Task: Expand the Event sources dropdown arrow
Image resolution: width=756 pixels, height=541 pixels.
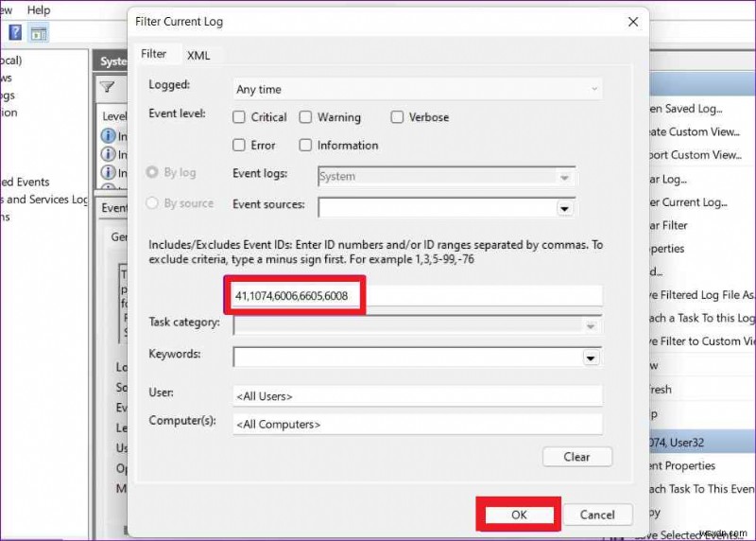Action: (x=564, y=208)
